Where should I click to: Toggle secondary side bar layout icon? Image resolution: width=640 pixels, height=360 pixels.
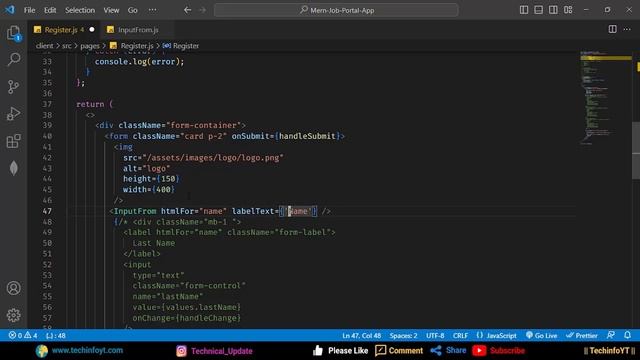553,10
